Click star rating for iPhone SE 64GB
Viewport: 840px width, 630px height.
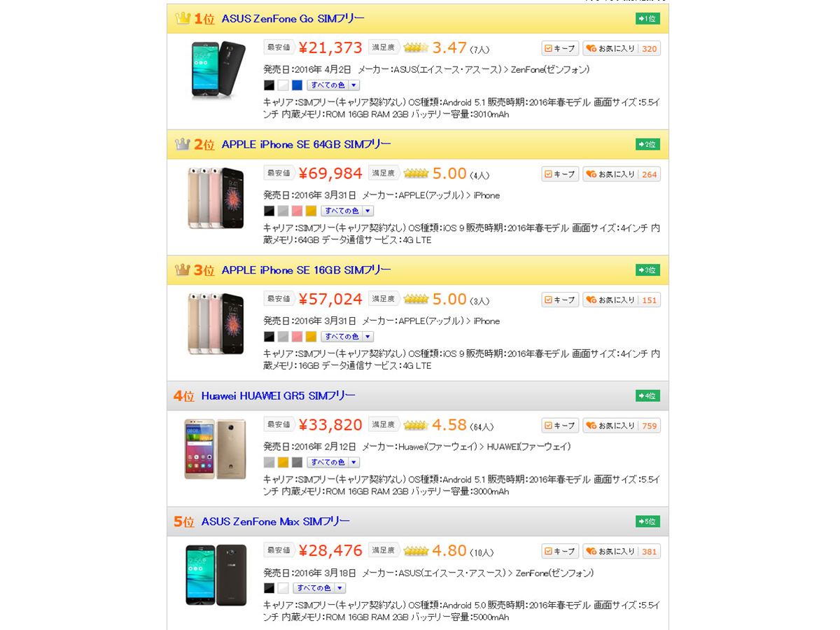tap(416, 174)
